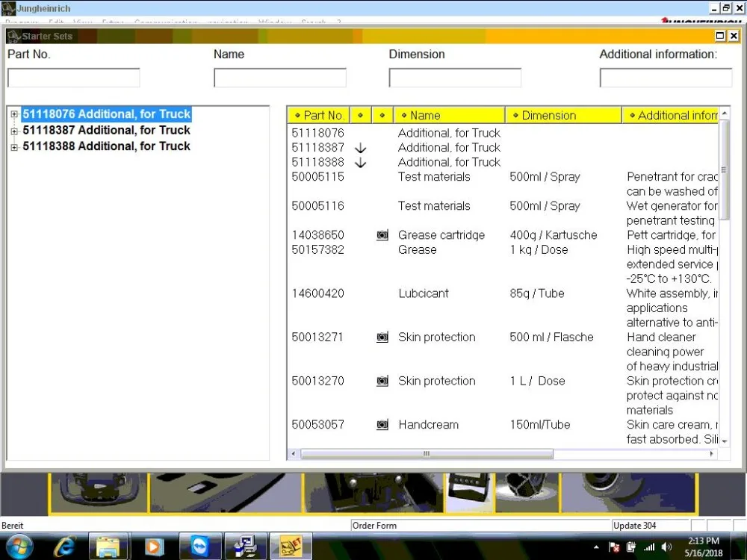Sort by Dimension column header

(x=563, y=115)
